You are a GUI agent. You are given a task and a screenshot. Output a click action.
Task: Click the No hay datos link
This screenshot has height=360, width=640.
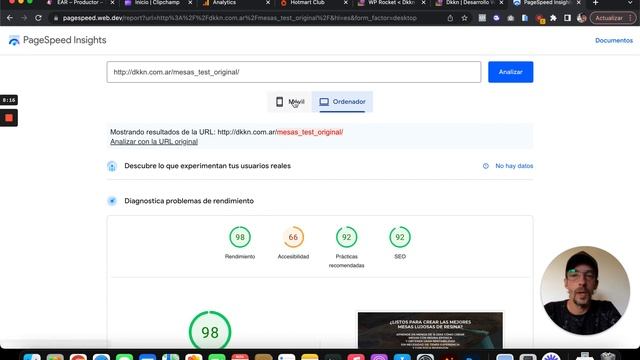coord(514,166)
